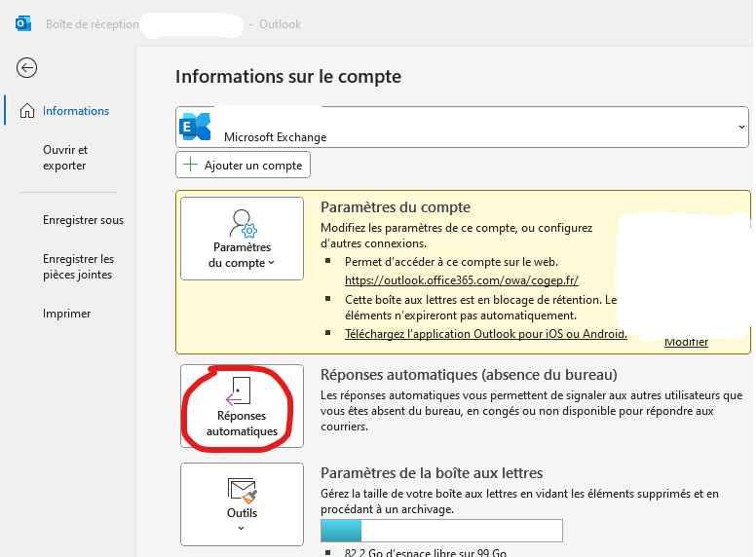Click the mailbox storage usage bar
The image size is (756, 557).
click(441, 531)
